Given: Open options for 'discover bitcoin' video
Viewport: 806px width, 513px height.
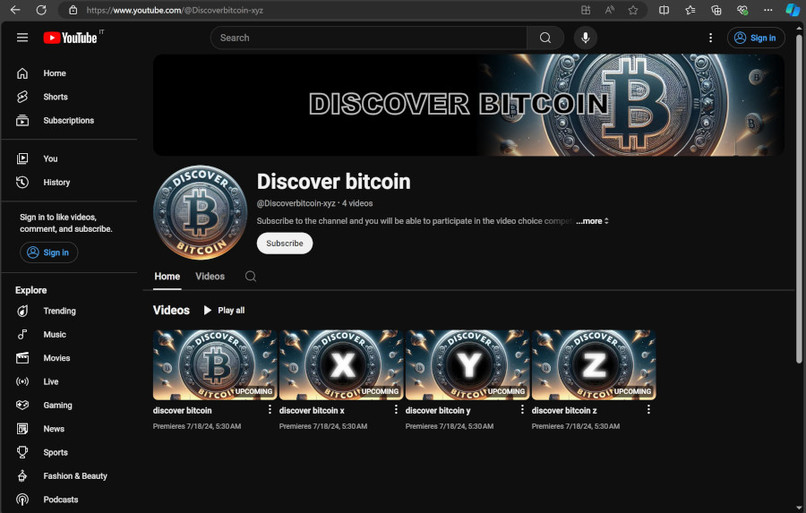Looking at the screenshot, I should click(270, 409).
